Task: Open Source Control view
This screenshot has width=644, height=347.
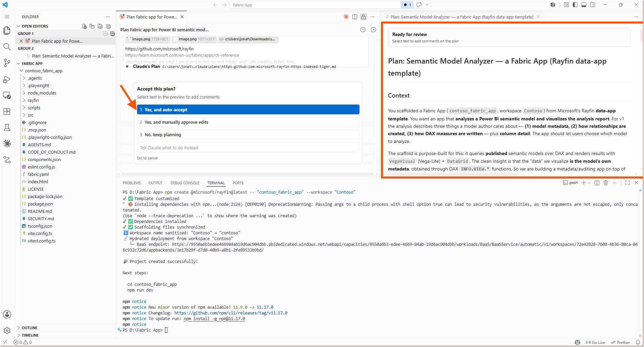Action: (x=7, y=63)
